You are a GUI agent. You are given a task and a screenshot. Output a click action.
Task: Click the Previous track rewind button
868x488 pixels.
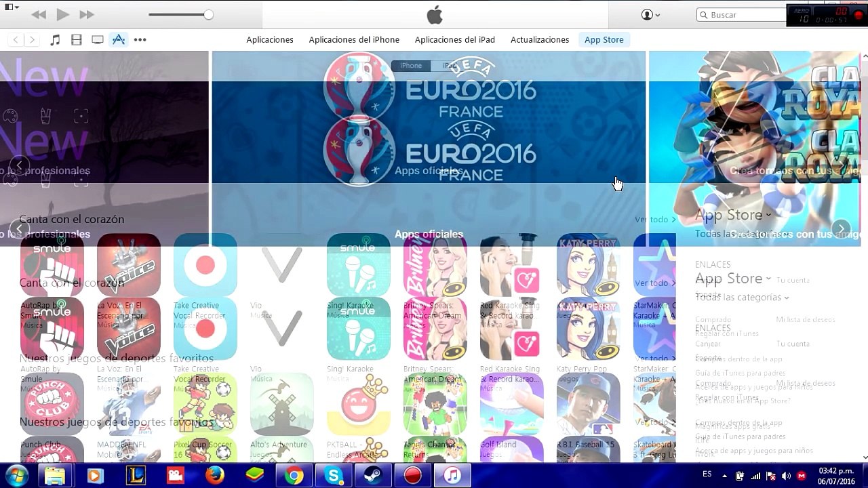[39, 14]
